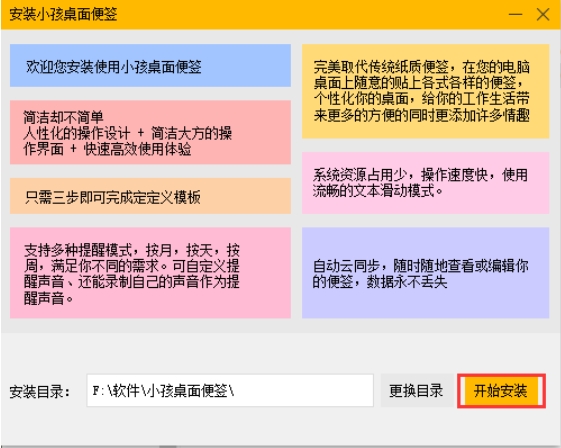Screen dimensions: 561x448
Task: Click the 安装目录 label text
Action: pos(40,391)
